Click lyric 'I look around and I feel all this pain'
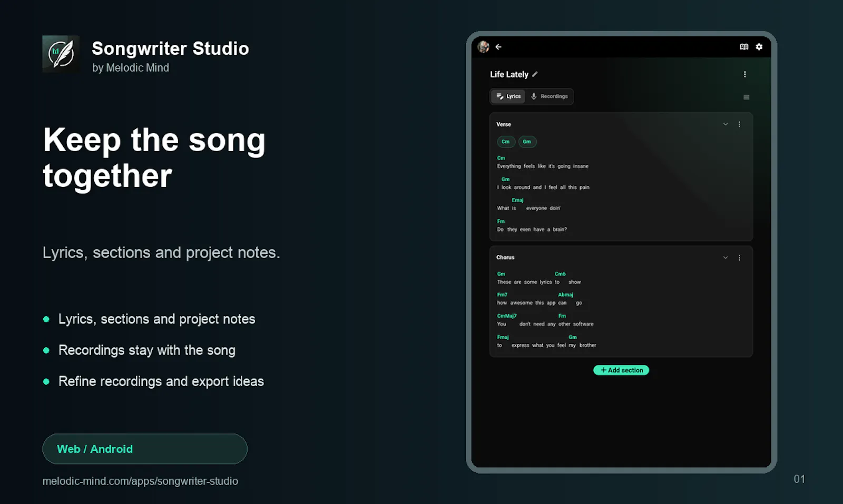843x504 pixels. [x=543, y=187]
